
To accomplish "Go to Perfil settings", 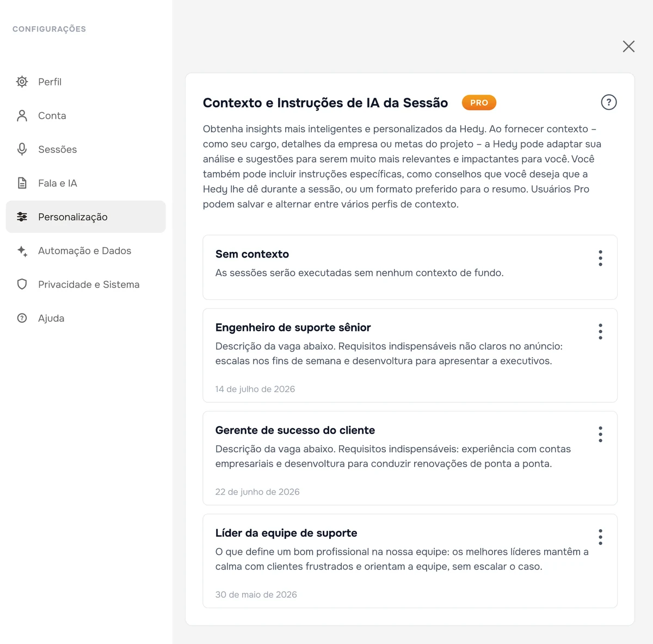I will tap(86, 82).
